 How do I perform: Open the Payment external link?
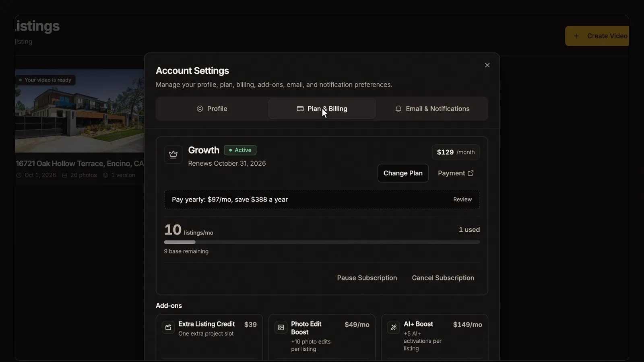pyautogui.click(x=456, y=173)
